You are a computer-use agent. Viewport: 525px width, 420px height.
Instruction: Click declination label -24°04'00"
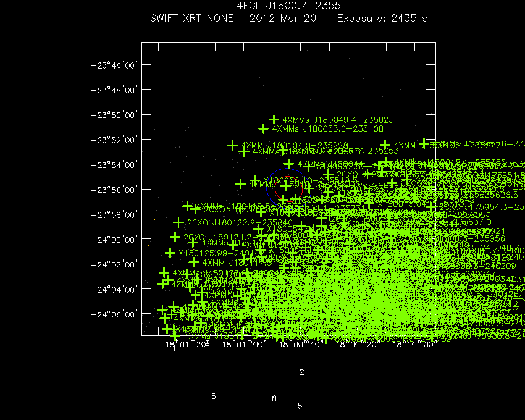[x=115, y=289]
